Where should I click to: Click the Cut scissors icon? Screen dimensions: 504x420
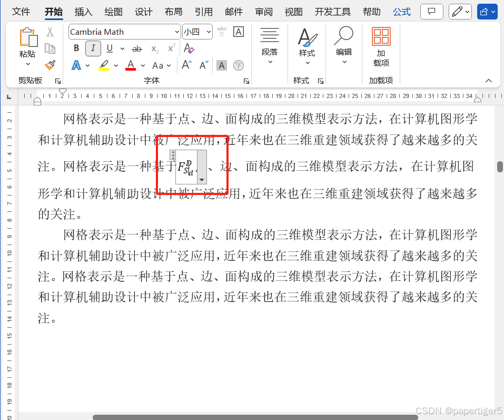50,32
